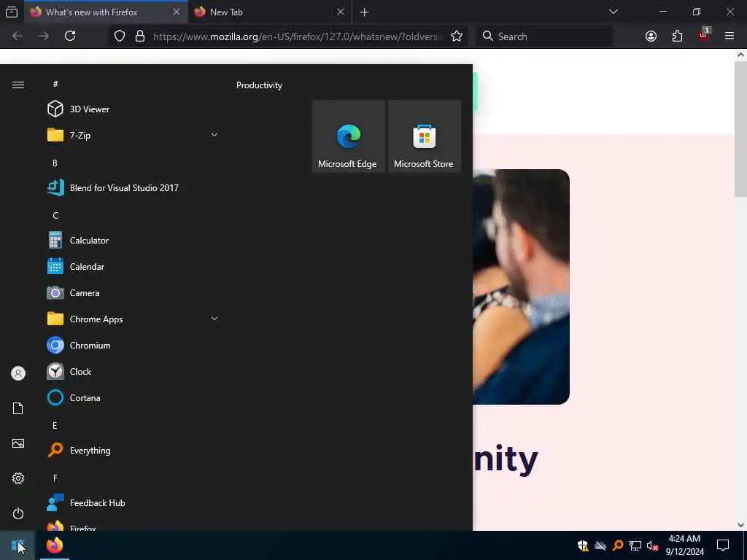Click the muted volume tray icon

[x=652, y=545]
